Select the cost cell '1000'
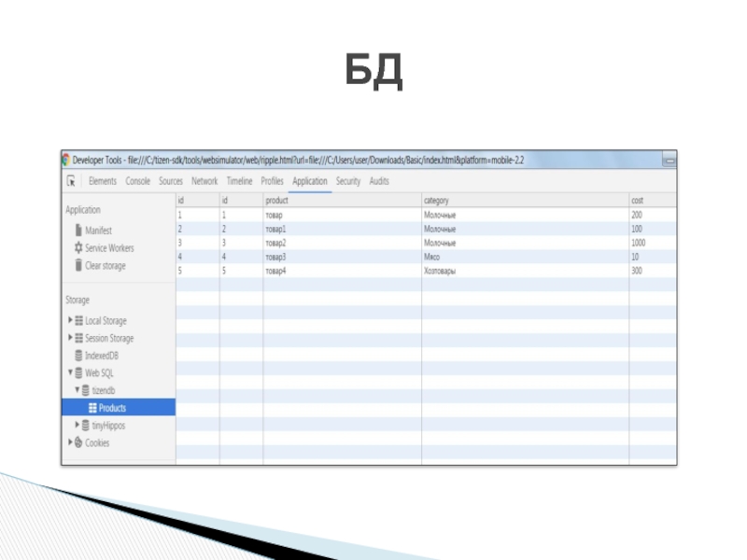Viewport: 747px width, 560px height. pyautogui.click(x=653, y=243)
